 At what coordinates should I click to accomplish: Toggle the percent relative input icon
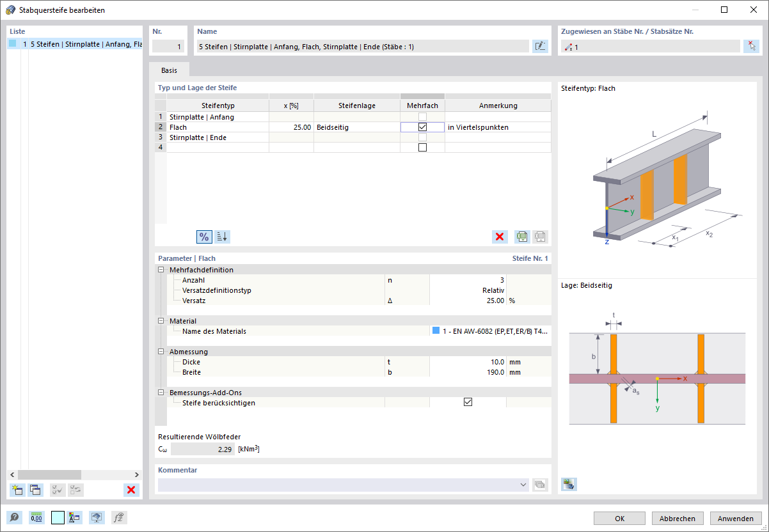point(204,237)
